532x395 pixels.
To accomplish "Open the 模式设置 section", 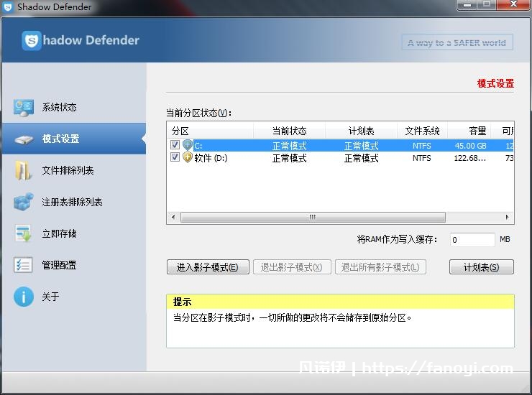I will click(x=74, y=139).
